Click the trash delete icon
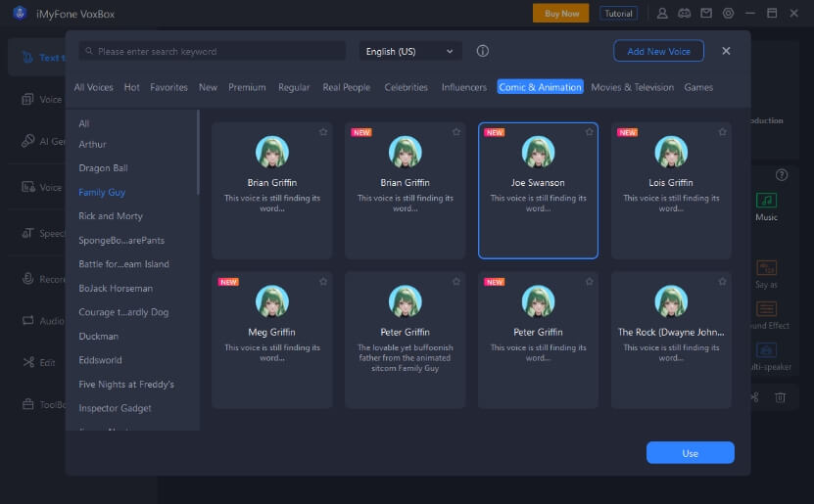This screenshot has width=814, height=504. pos(780,397)
